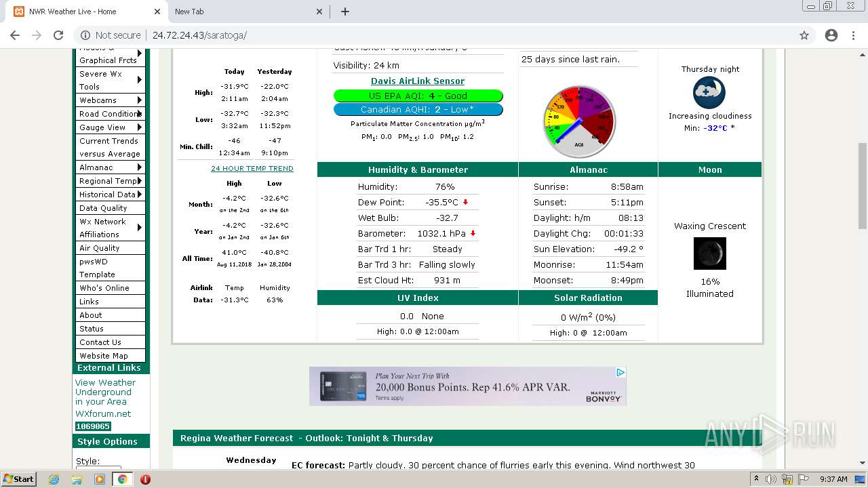The image size is (868, 488).
Task: Expand the Road Conditions submenu
Action: pos(110,114)
